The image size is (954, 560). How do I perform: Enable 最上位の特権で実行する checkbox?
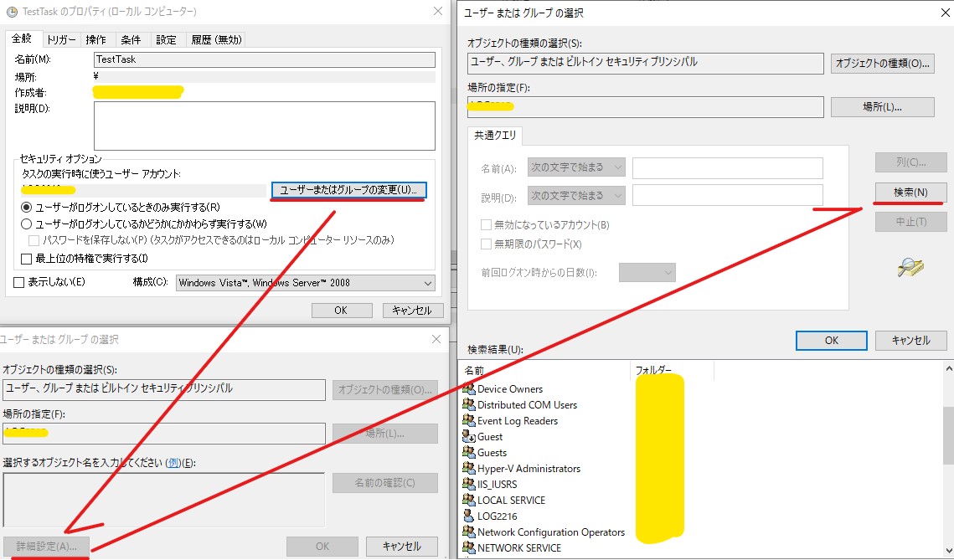[26, 259]
